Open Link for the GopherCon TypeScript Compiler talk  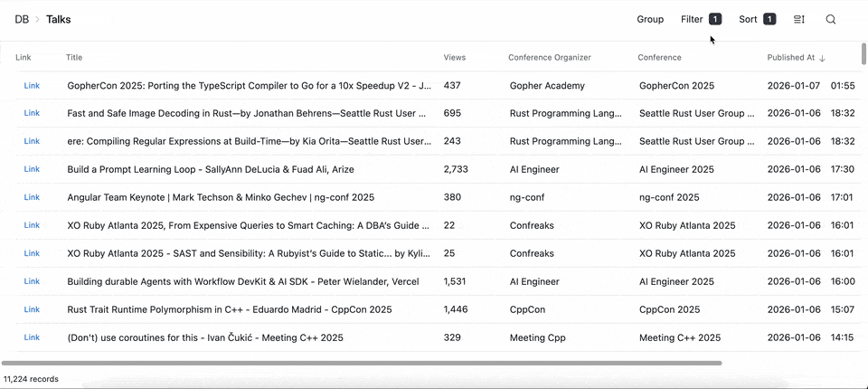pos(32,85)
